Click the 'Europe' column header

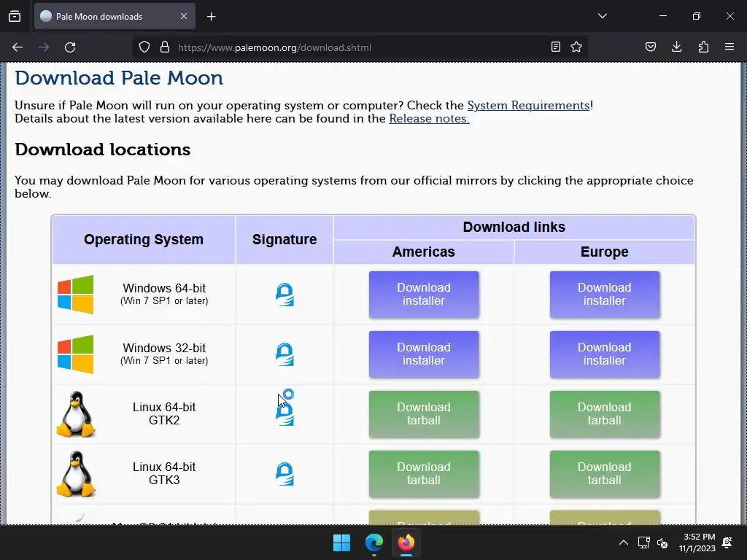[605, 252]
